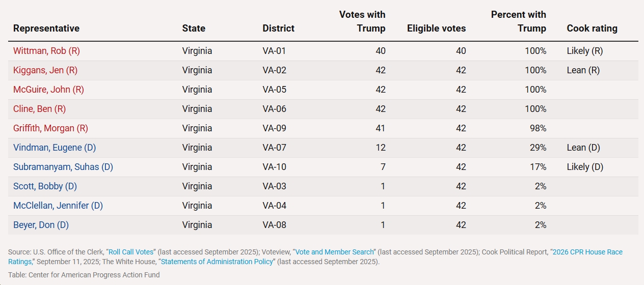
Task: Open Vote and Member Search link
Action: (334, 252)
